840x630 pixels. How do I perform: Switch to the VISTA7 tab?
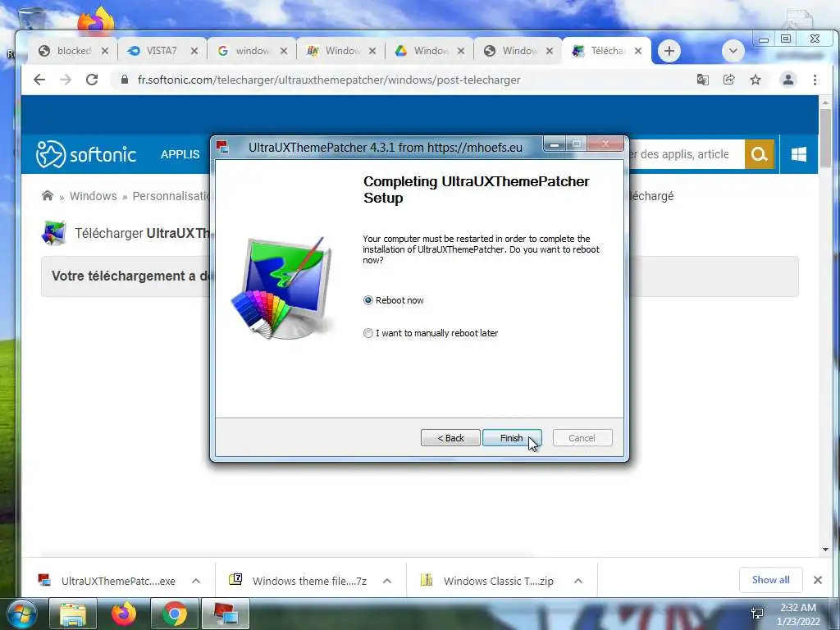pyautogui.click(x=161, y=51)
